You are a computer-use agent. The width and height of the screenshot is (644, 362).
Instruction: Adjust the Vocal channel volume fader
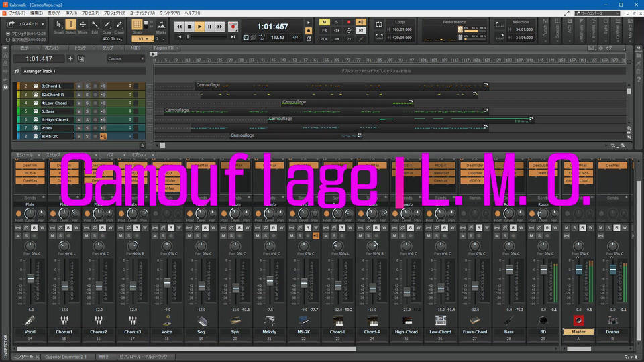click(30, 278)
